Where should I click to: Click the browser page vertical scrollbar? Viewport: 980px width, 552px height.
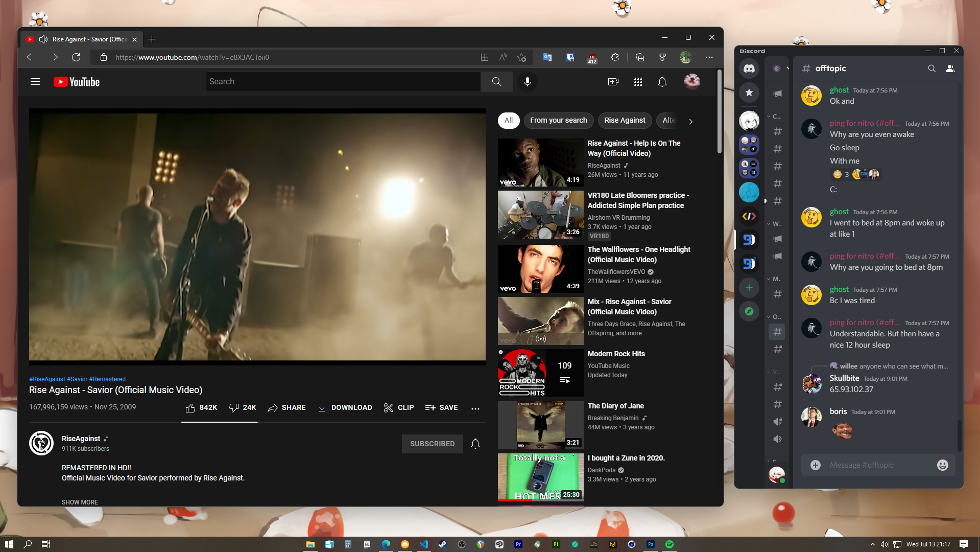pos(720,112)
